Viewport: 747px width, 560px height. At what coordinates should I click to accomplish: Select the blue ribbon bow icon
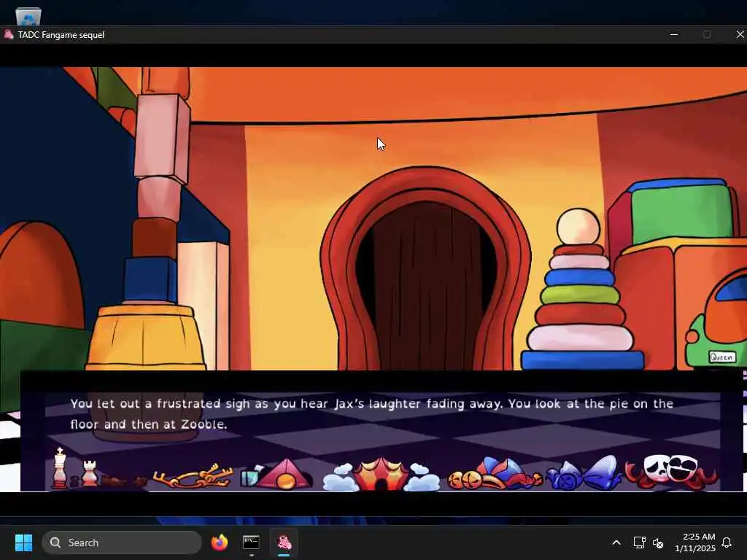pos(584,473)
